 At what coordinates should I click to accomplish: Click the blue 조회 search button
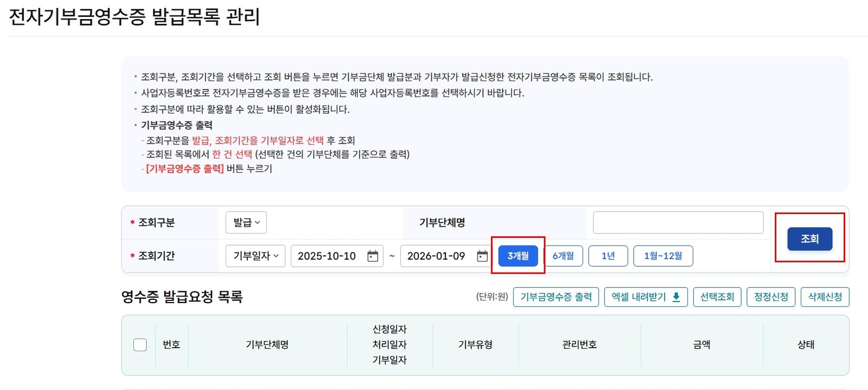pyautogui.click(x=809, y=239)
